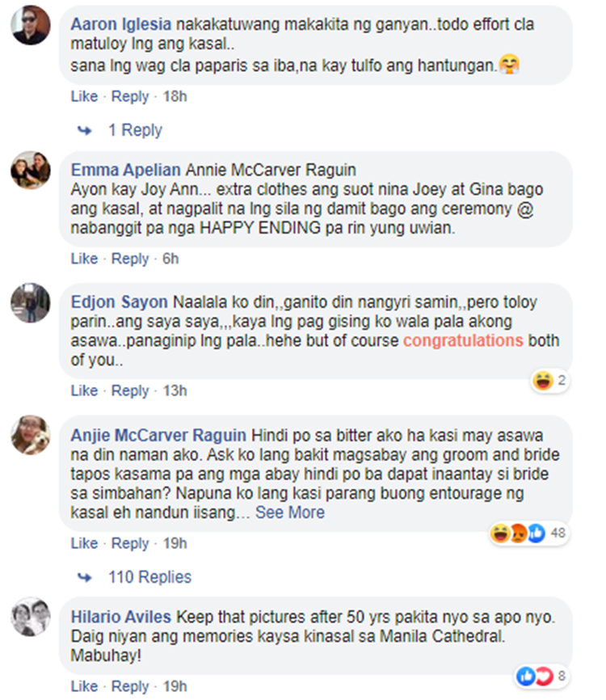Screen dimensions: 606x700
Task: Open Aaron Iglesia's profile picture
Action: coord(31,25)
